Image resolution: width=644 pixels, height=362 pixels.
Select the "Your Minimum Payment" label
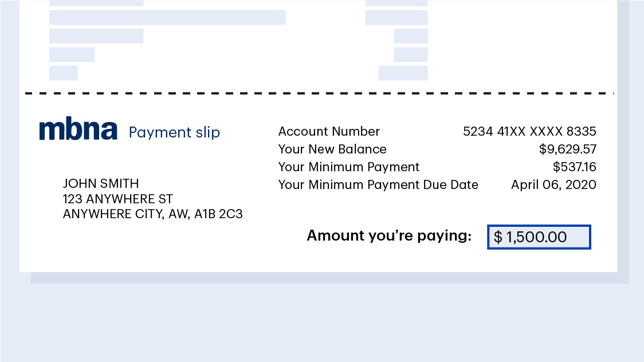[x=349, y=167]
